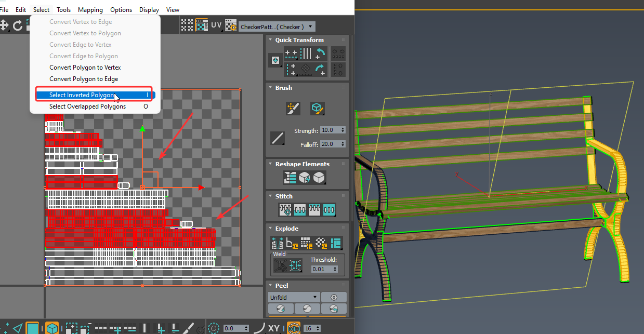Screen dimensions: 644x334
Task: Click the Paint Select brush icon in bottom toolbar
Action: click(189, 328)
